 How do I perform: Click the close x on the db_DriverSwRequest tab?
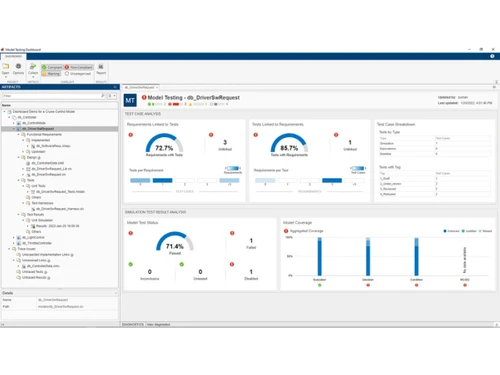(x=157, y=87)
